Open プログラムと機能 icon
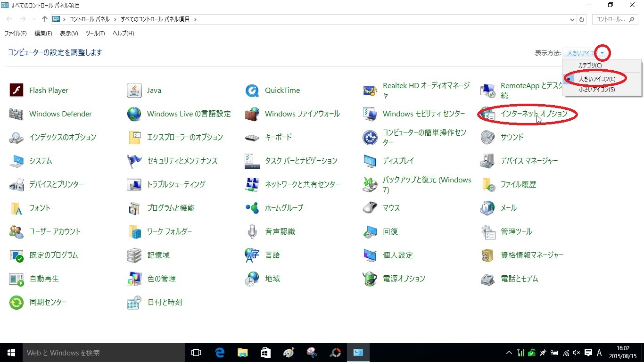 click(134, 208)
